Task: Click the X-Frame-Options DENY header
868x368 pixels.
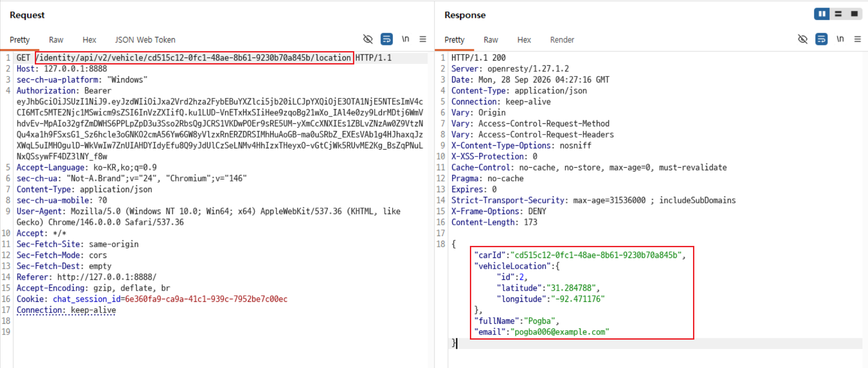Action: click(499, 212)
